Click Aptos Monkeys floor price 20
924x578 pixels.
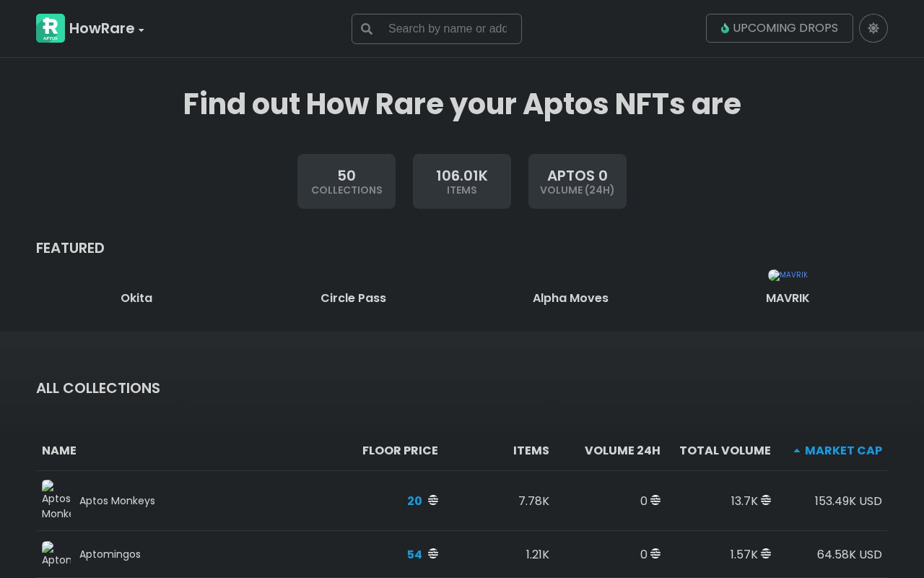tap(414, 501)
